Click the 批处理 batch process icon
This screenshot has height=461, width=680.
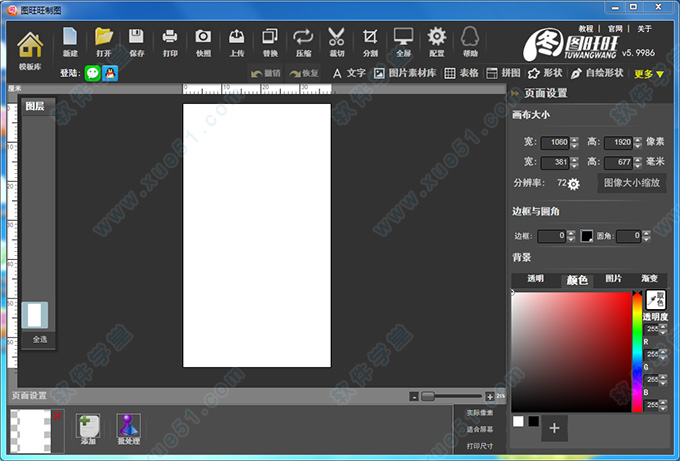(128, 428)
